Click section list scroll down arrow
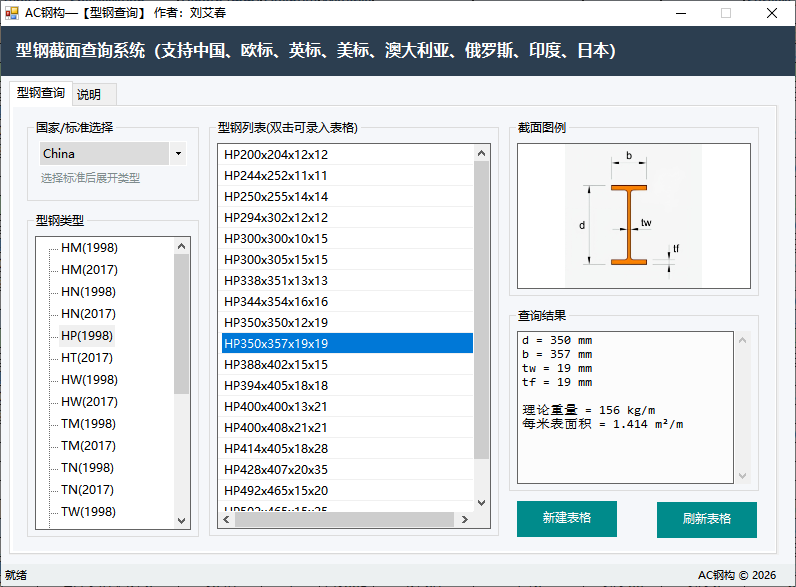The image size is (796, 587). 481,503
